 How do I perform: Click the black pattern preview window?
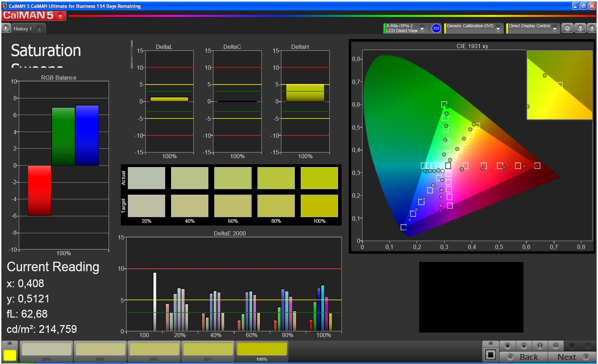[471, 297]
